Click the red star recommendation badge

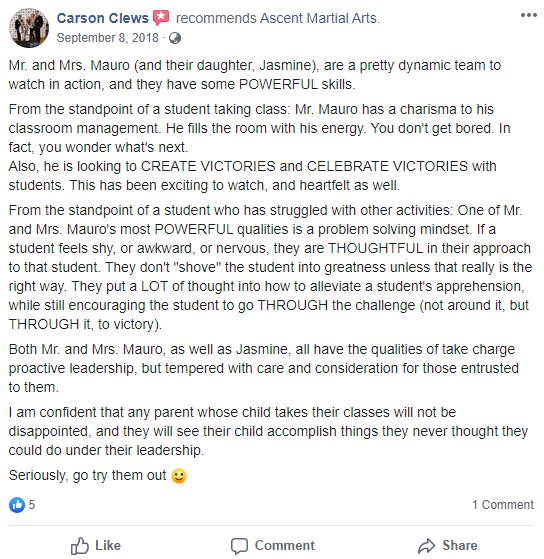point(161,17)
